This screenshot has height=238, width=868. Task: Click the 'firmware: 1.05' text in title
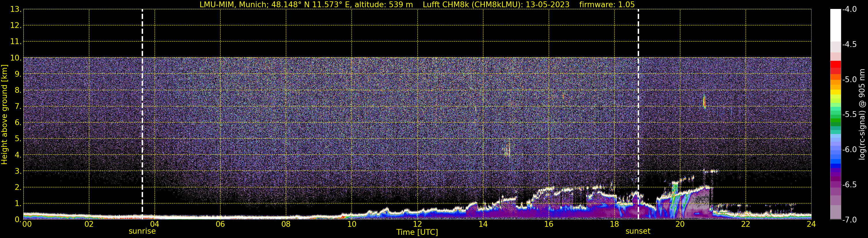click(x=607, y=5)
